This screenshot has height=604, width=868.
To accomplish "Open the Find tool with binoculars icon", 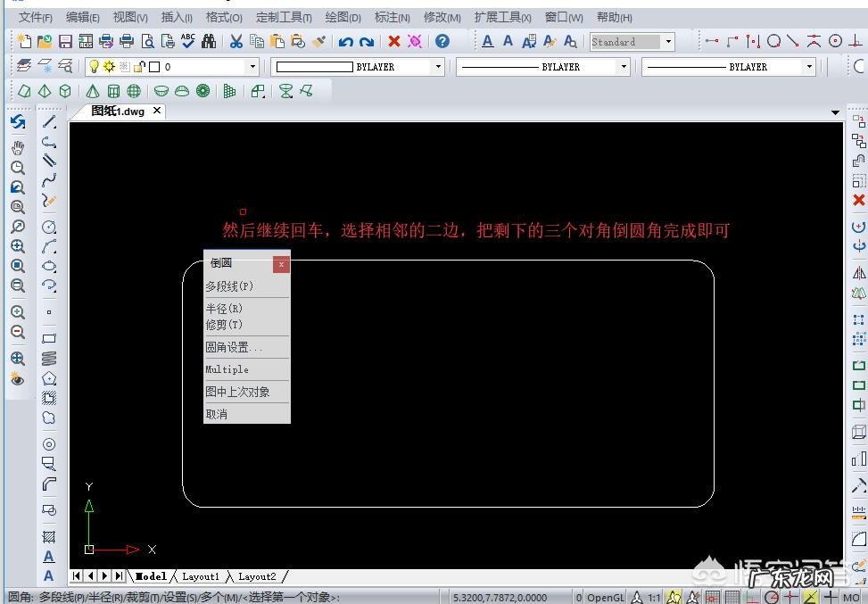I will pyautogui.click(x=209, y=40).
